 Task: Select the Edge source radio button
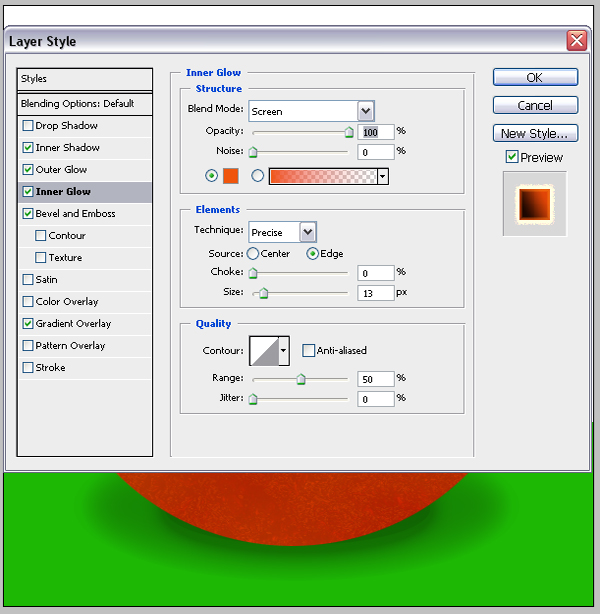(312, 254)
